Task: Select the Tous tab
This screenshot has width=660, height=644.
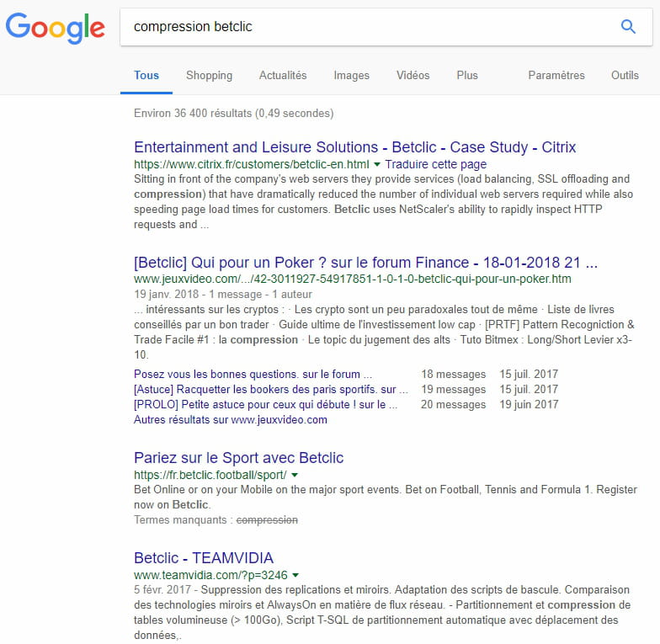Action: pos(146,76)
